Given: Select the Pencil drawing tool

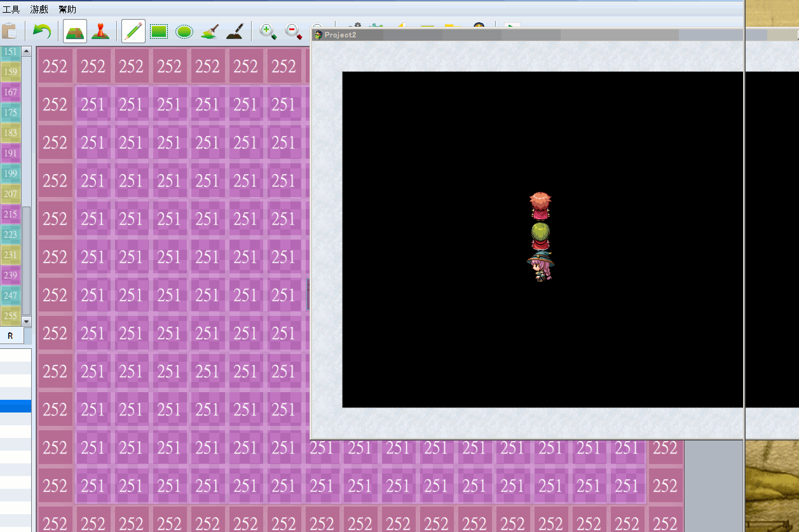Looking at the screenshot, I should (x=133, y=31).
